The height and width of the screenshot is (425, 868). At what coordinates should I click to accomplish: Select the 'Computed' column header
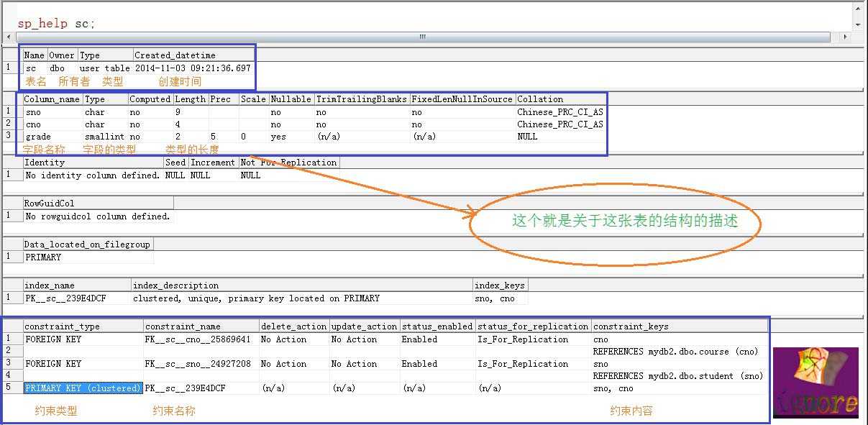(x=150, y=99)
